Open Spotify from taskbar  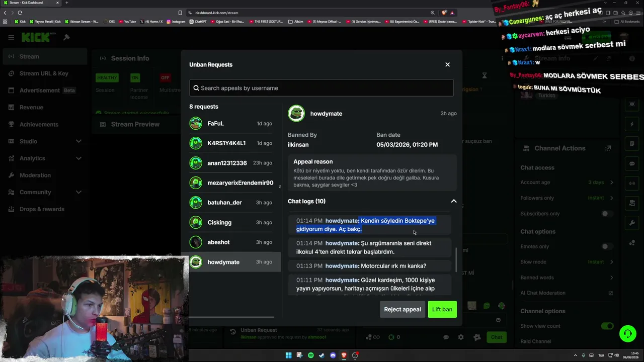[310, 355]
